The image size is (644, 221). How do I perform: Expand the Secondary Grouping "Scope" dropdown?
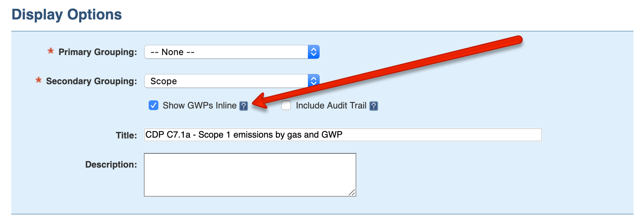click(226, 81)
